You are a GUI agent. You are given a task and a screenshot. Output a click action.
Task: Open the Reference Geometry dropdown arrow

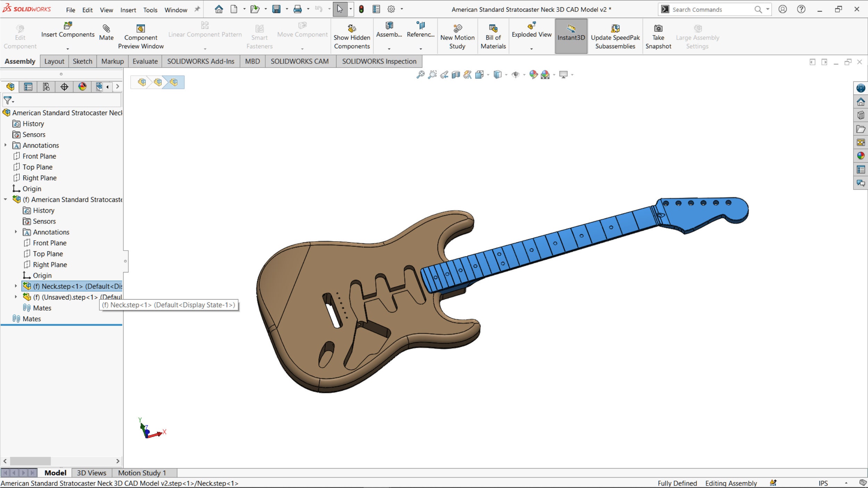point(420,49)
